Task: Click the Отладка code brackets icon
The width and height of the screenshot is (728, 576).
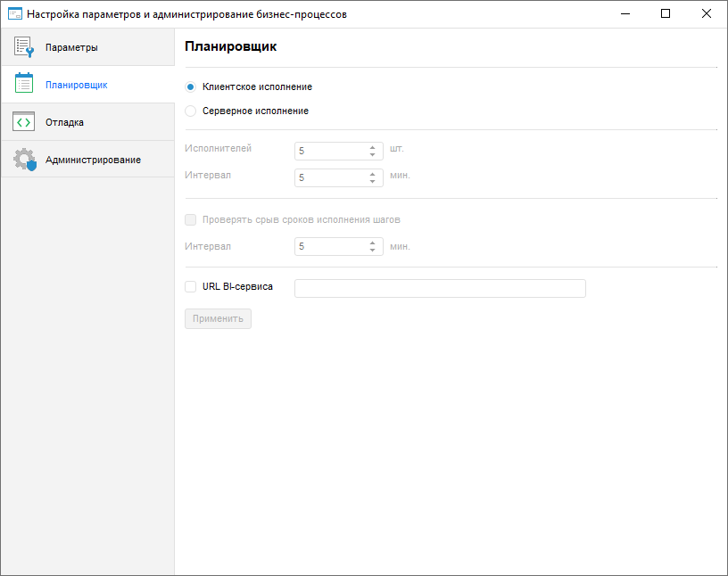Action: [x=24, y=122]
